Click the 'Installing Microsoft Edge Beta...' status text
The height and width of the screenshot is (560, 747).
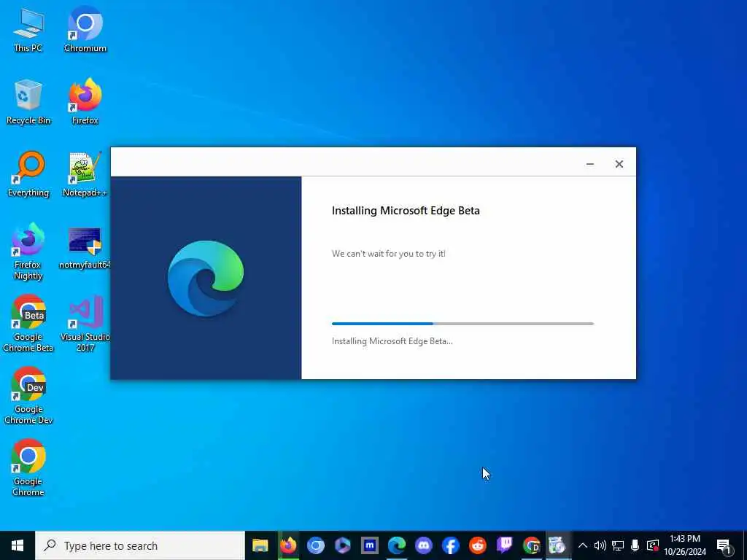[392, 341]
